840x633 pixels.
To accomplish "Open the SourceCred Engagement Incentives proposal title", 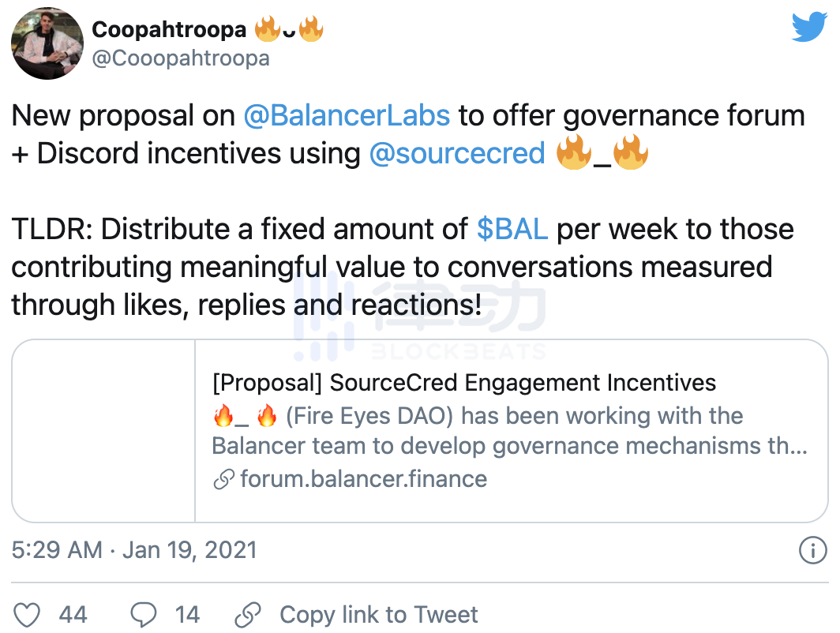I will [x=464, y=384].
